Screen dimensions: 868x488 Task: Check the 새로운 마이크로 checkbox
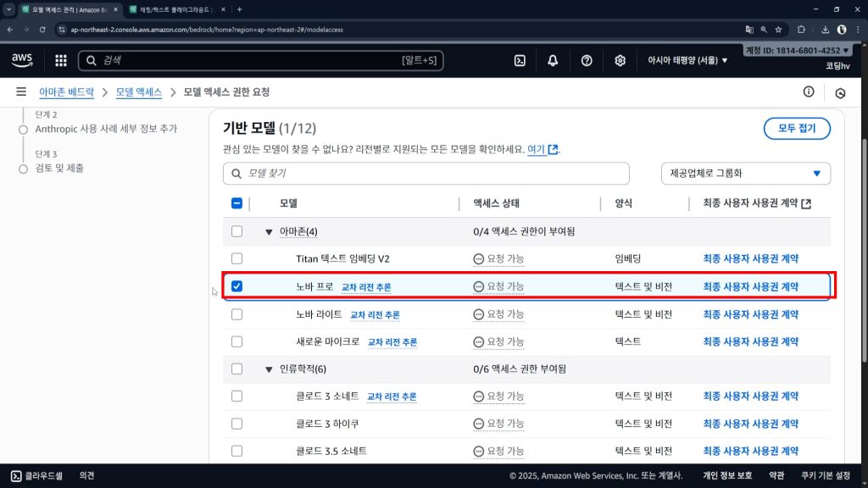click(x=236, y=341)
